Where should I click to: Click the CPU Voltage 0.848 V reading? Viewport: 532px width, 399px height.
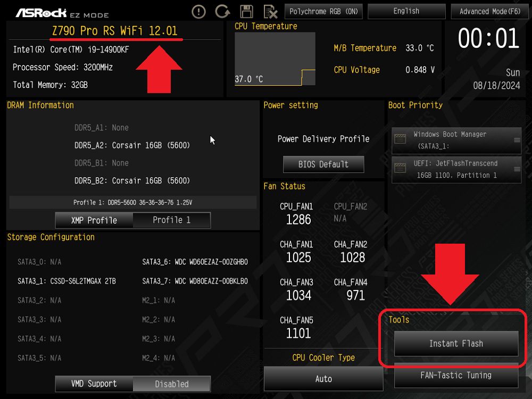(x=384, y=70)
